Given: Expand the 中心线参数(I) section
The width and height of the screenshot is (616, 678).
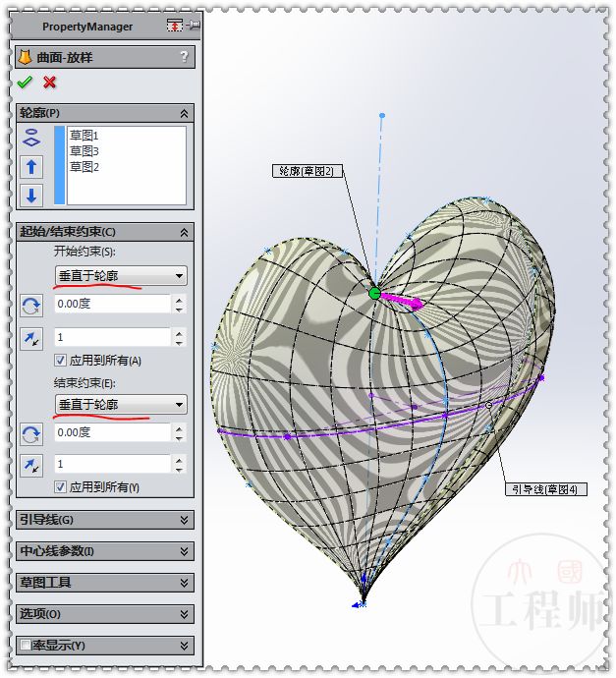Looking at the screenshot, I should pos(184,551).
